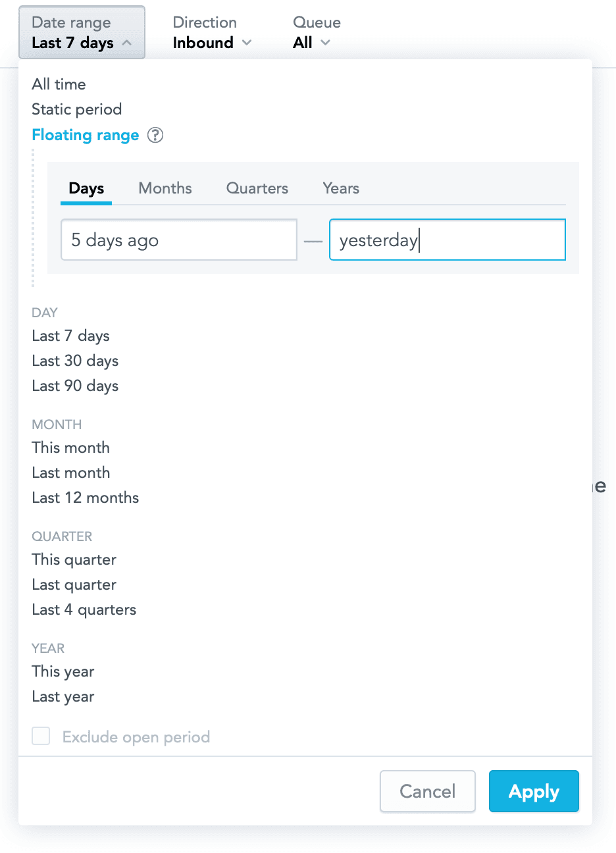Collapse the Date range dropdown
The image size is (616, 853).
[x=82, y=32]
